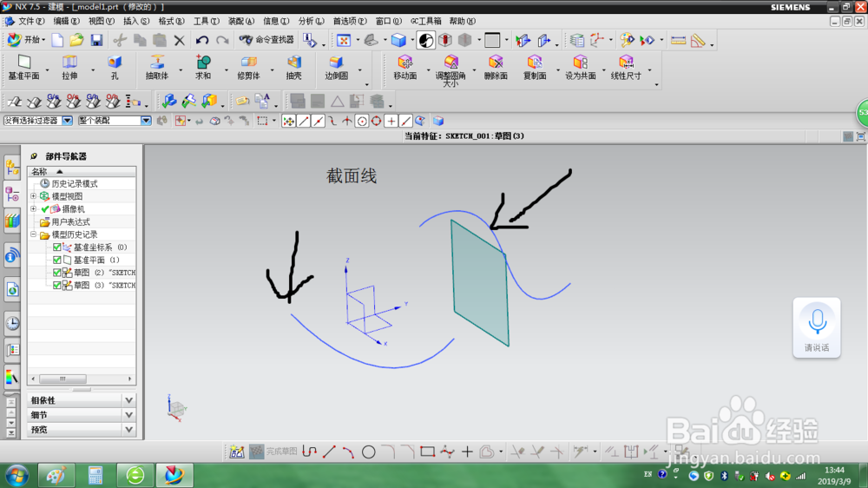868x488 pixels.
Task: Click the NX application taskbar icon
Action: (x=174, y=475)
